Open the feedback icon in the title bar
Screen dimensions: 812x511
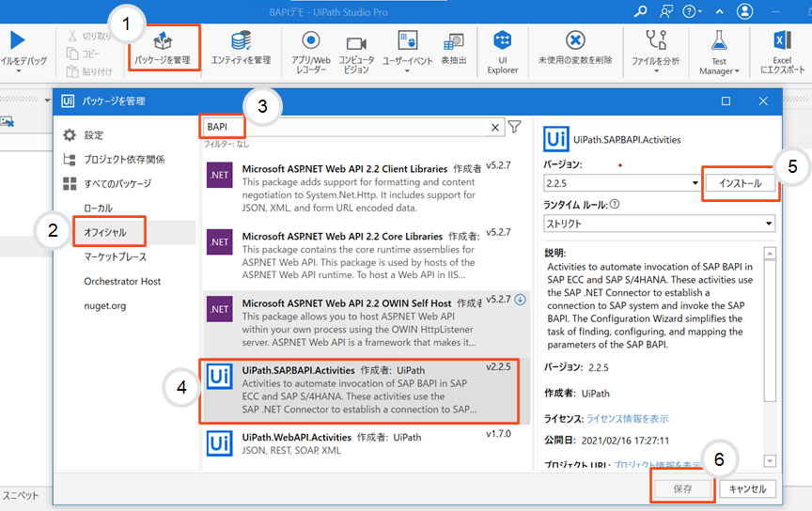coord(666,11)
